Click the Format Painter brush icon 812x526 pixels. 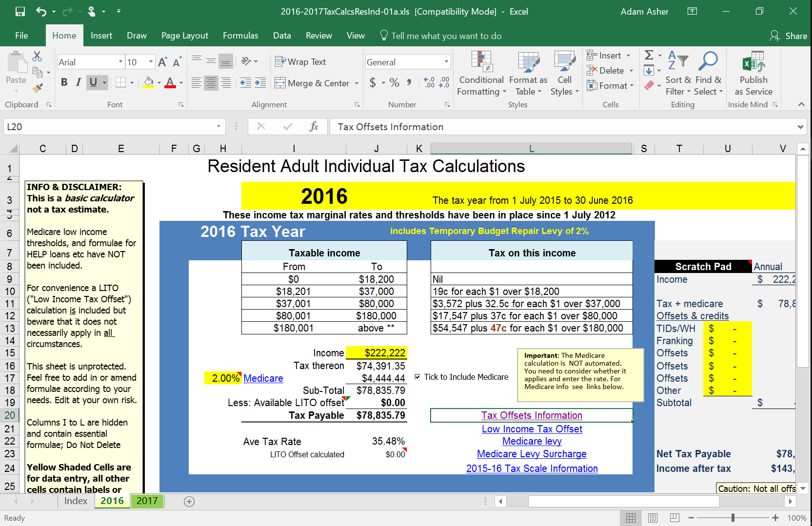[38, 88]
